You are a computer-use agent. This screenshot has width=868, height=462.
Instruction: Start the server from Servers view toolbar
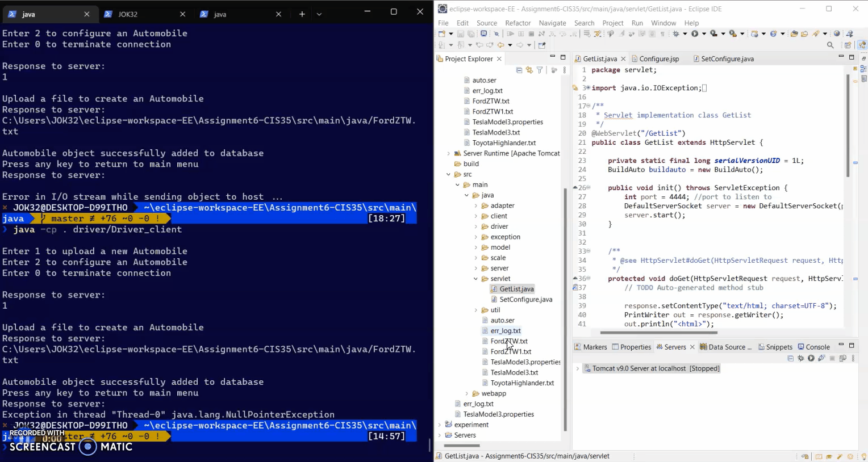click(811, 358)
